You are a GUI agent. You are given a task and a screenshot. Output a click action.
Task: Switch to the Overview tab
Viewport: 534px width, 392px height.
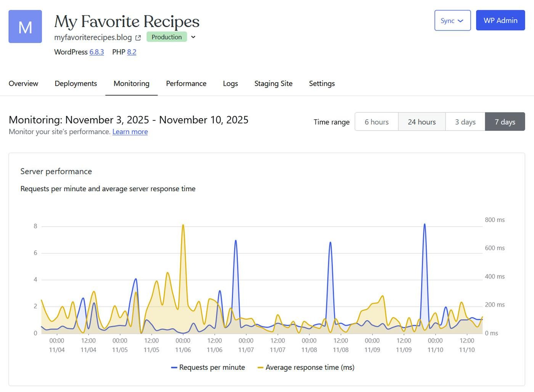[x=23, y=83]
